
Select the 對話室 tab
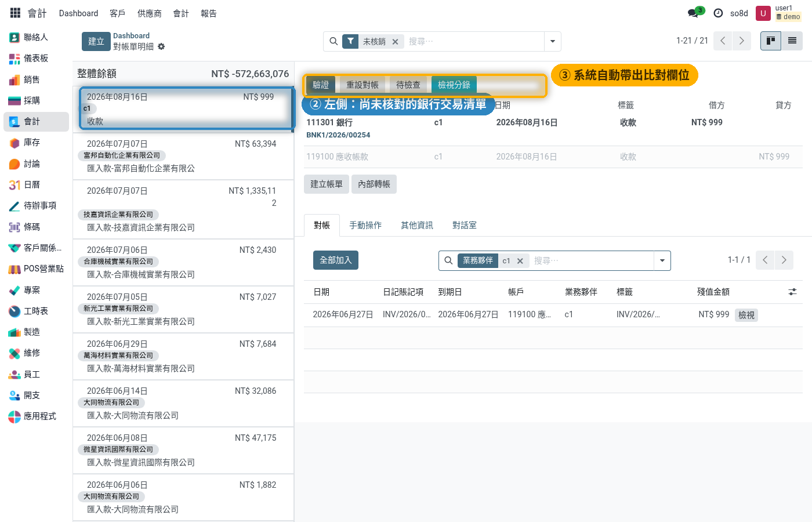pyautogui.click(x=465, y=225)
